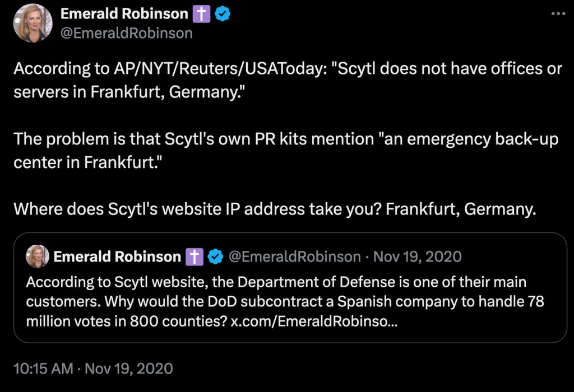Click the Nov 19, 2020 date in the quoted tweet header
Viewport: 574px width, 392px height.
(x=417, y=257)
